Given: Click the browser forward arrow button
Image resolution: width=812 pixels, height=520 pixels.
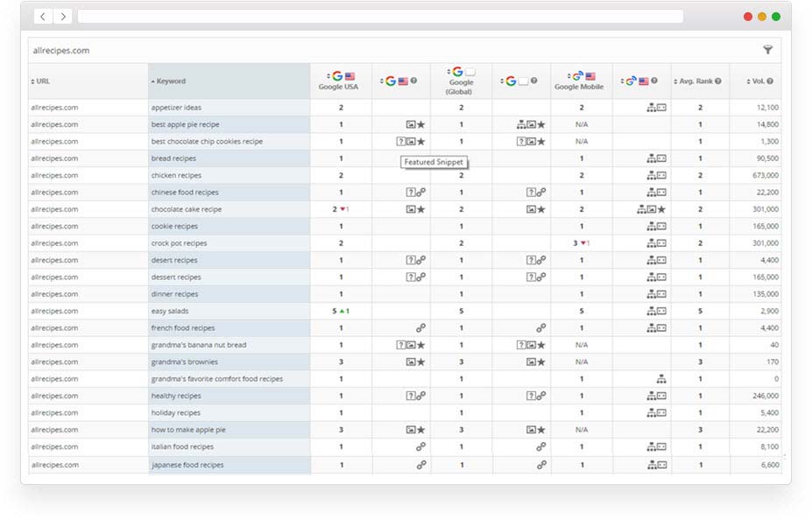Looking at the screenshot, I should tap(63, 17).
